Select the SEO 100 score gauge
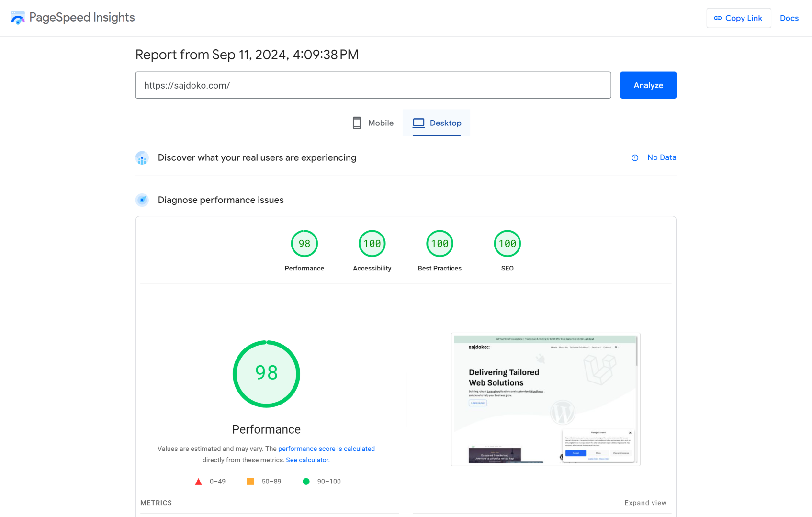Viewport: 812px width, 517px height. point(507,244)
